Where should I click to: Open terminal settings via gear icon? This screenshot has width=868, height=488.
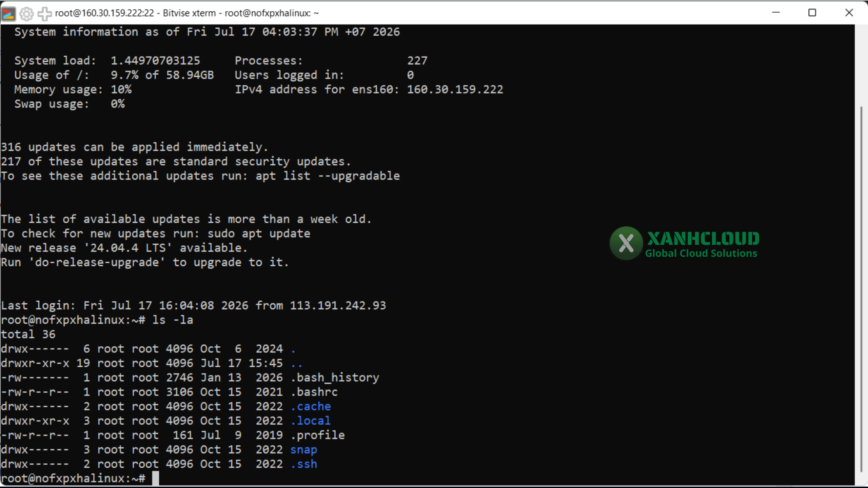[x=26, y=14]
